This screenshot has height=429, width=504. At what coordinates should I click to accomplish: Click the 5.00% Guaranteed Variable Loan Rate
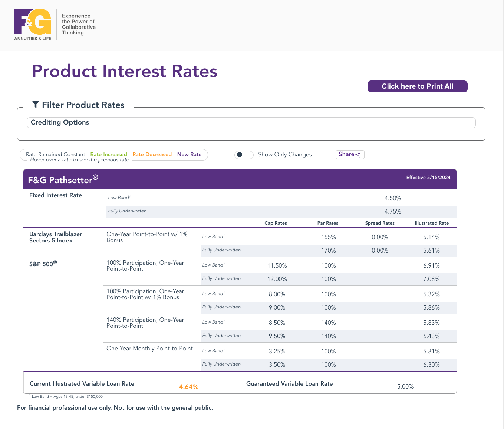pyautogui.click(x=405, y=387)
